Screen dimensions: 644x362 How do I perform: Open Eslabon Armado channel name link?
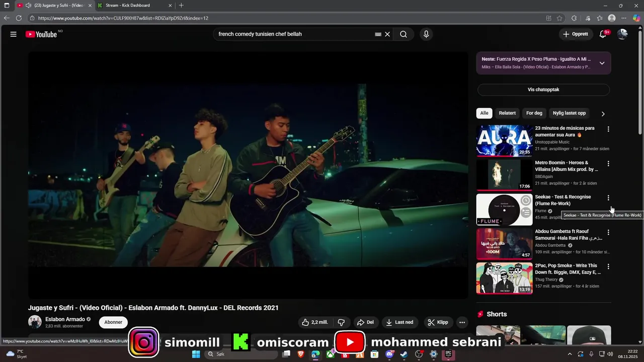pos(65,319)
